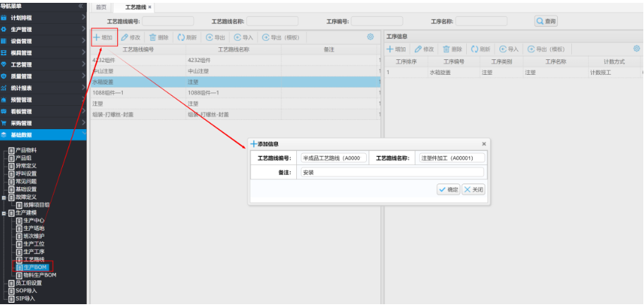Expand the 计划排程 menu section

[x=42, y=17]
